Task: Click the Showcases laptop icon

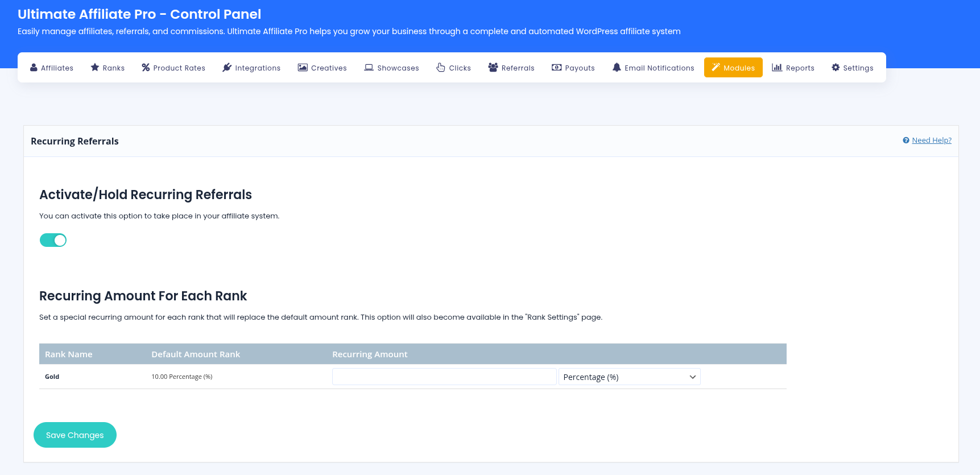Action: click(x=369, y=68)
